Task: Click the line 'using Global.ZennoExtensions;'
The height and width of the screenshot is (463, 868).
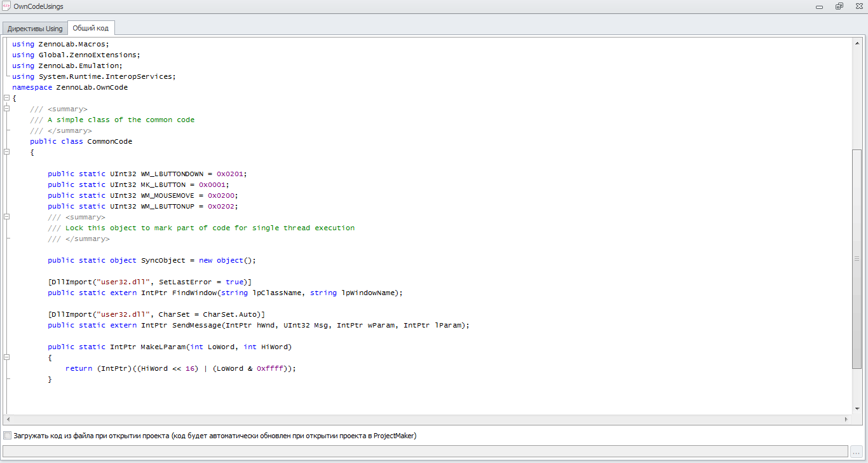Action: [76, 55]
